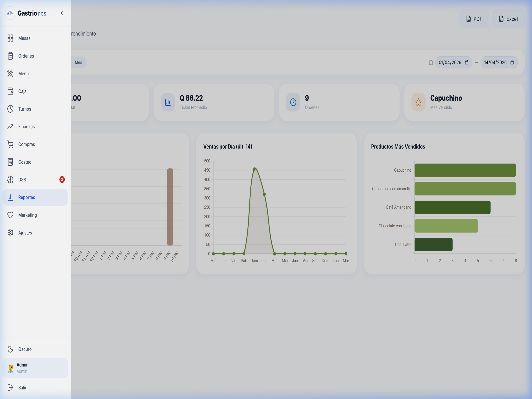Navigate to Menú in the sidebar
The height and width of the screenshot is (399, 532).
point(35,74)
